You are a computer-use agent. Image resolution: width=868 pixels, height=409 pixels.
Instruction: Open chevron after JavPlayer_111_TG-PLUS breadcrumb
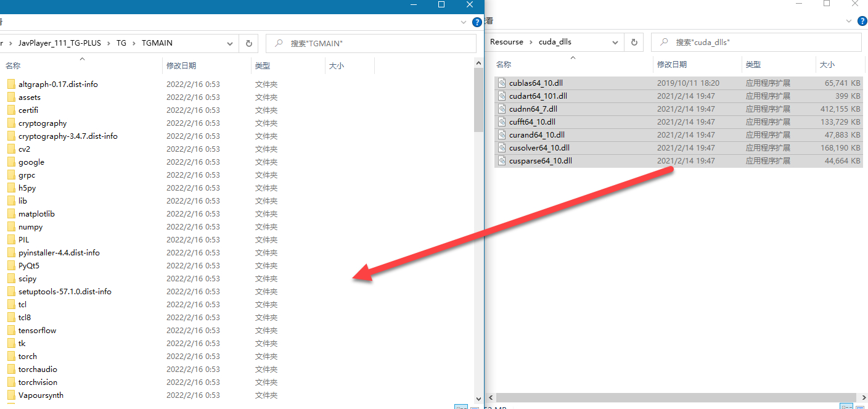108,43
